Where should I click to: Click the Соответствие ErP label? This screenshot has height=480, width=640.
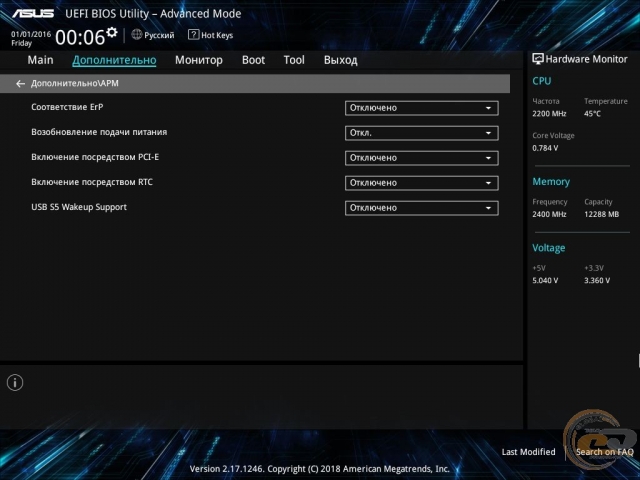(67, 107)
